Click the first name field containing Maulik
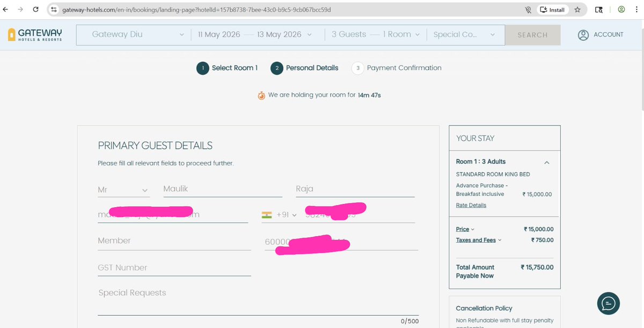 click(x=223, y=189)
